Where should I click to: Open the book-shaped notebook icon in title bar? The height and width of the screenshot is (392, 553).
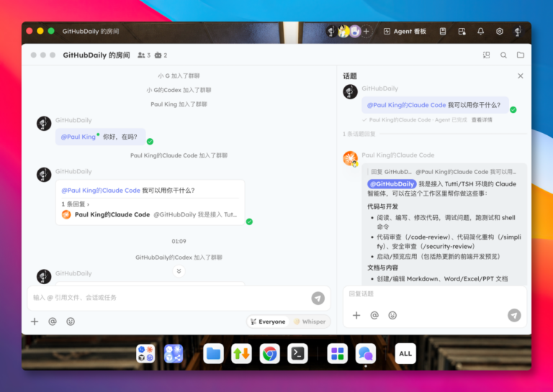[443, 32]
